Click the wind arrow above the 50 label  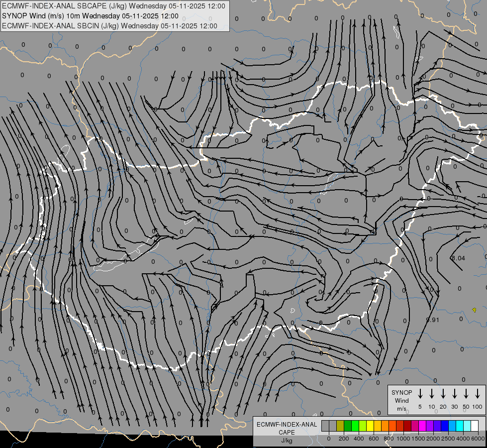coord(466,394)
